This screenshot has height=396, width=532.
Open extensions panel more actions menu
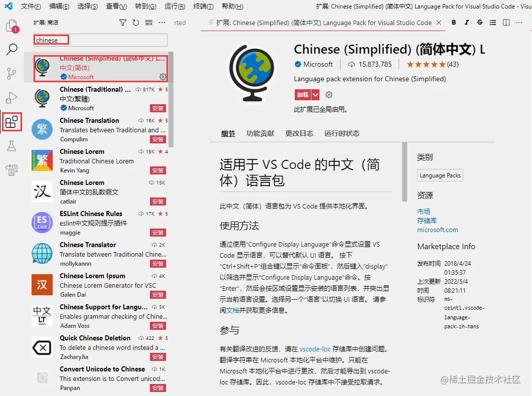pos(162,23)
